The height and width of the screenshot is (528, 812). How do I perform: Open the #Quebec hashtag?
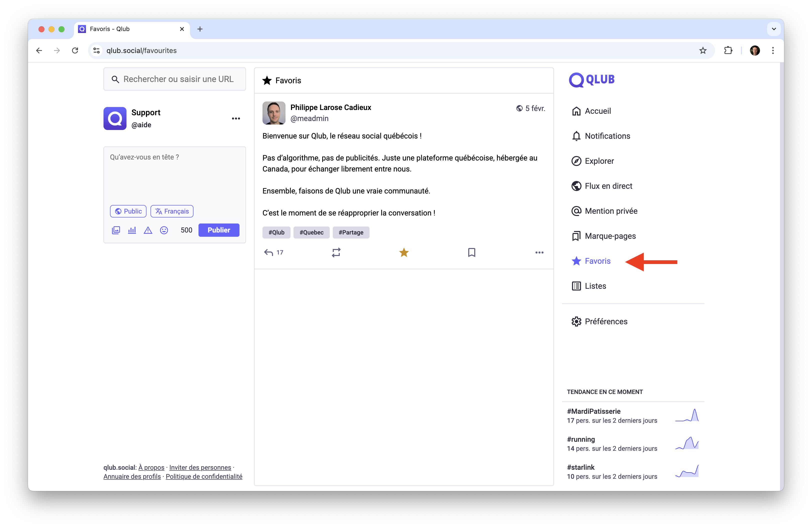click(x=311, y=232)
